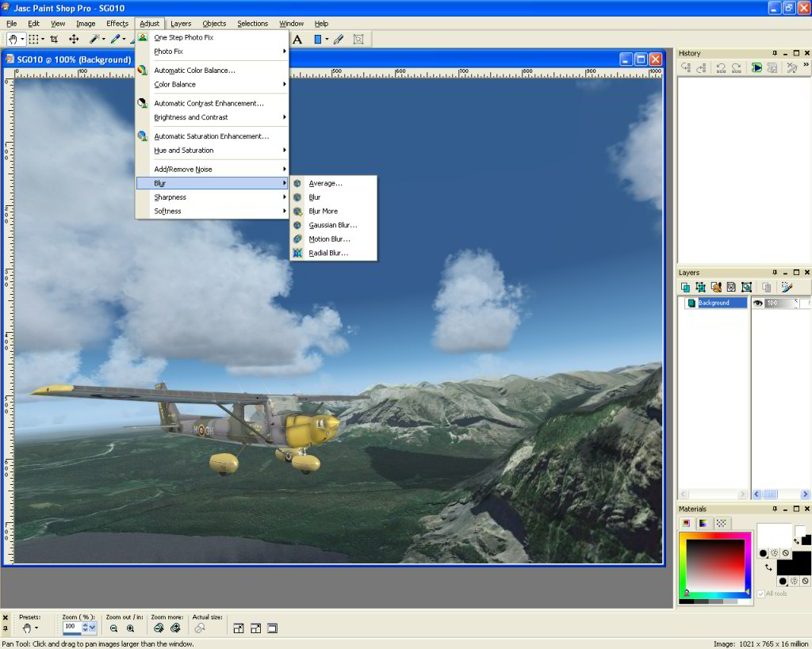The image size is (812, 649).
Task: Click the undo icon in History panel
Action: pyautogui.click(x=720, y=68)
